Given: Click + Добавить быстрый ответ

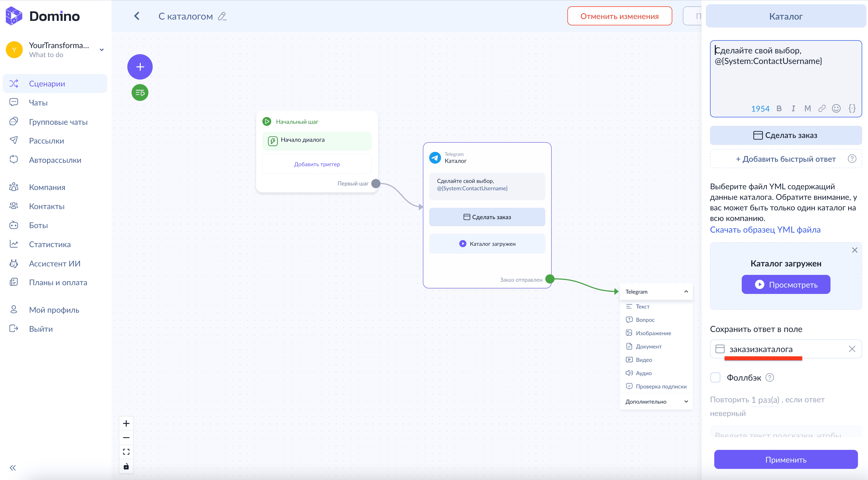Looking at the screenshot, I should [x=785, y=159].
